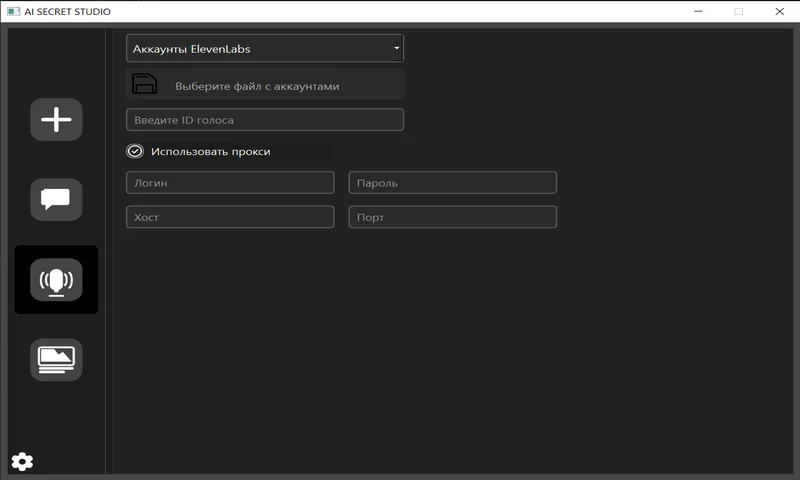Select the Хост input field
This screenshot has width=800, height=480.
click(x=230, y=217)
